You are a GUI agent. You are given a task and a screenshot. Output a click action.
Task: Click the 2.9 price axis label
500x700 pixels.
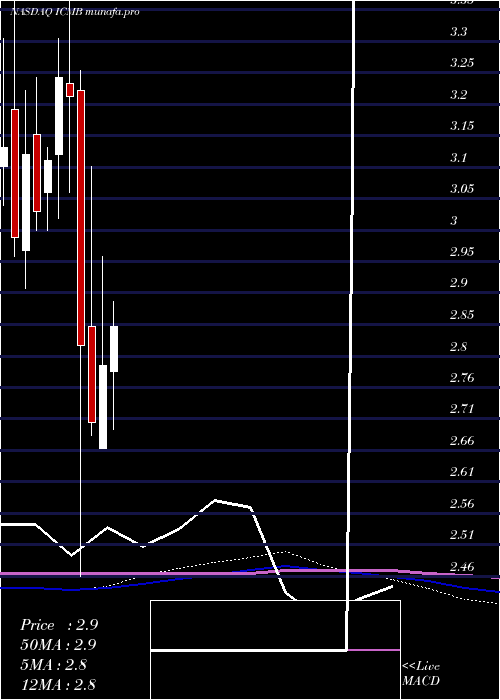point(458,283)
